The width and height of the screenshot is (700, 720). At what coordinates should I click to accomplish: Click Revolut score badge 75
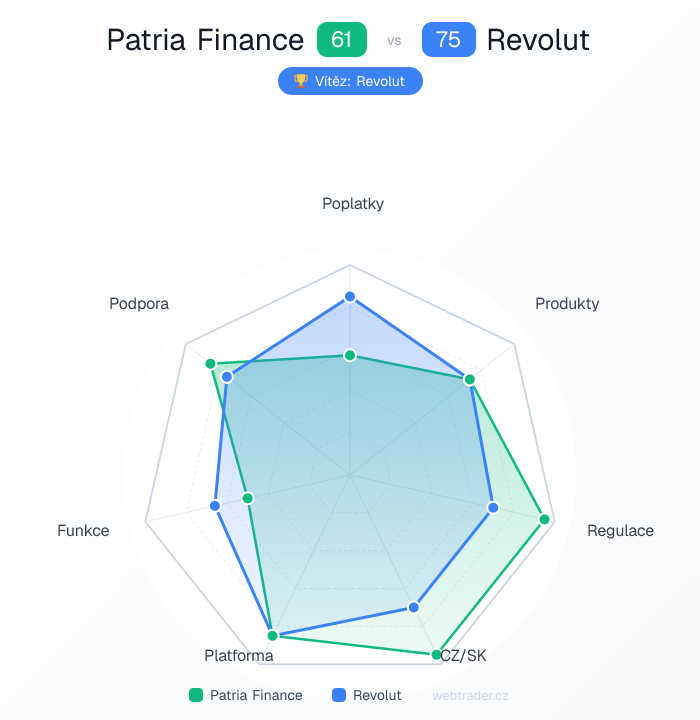coord(448,40)
